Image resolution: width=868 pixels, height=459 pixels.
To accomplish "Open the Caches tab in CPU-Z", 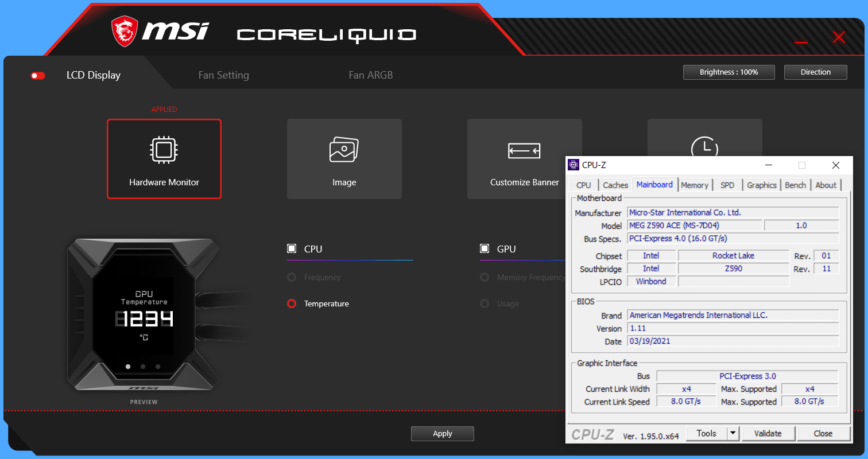I will tap(615, 185).
